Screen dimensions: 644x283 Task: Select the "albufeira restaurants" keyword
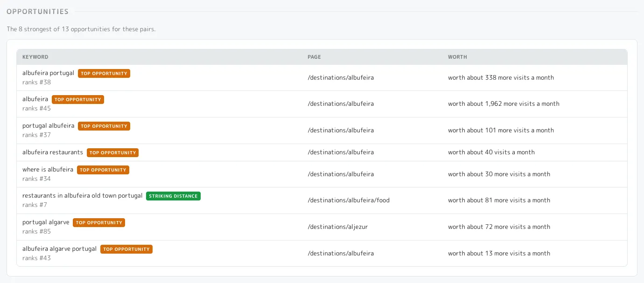point(53,152)
